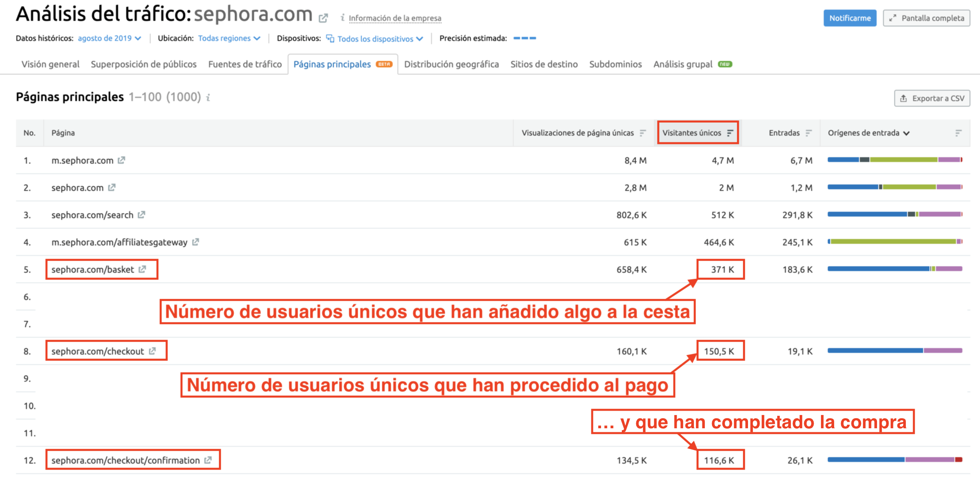This screenshot has width=980, height=478.
Task: Switch to Sitios de destino tab
Action: (544, 64)
